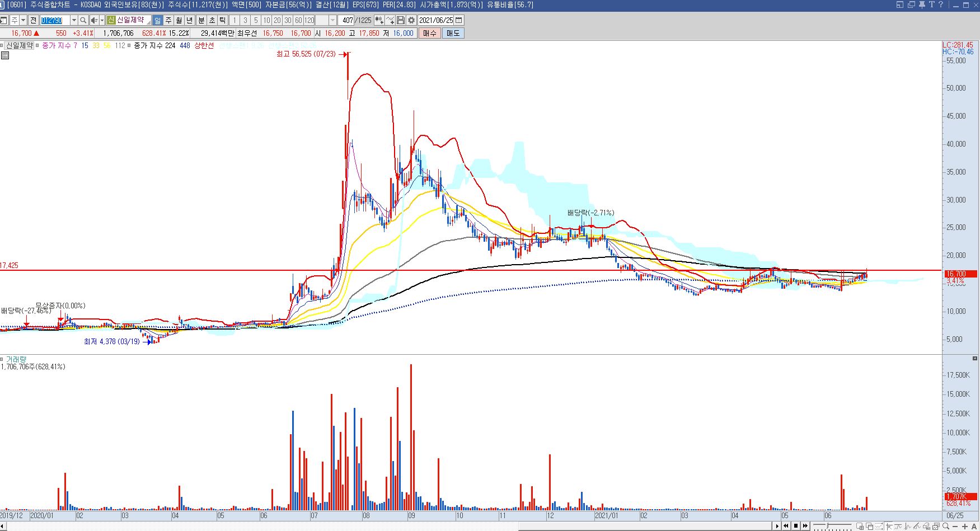Select the 일 (daily) period toggle
980x531 pixels.
(158, 20)
